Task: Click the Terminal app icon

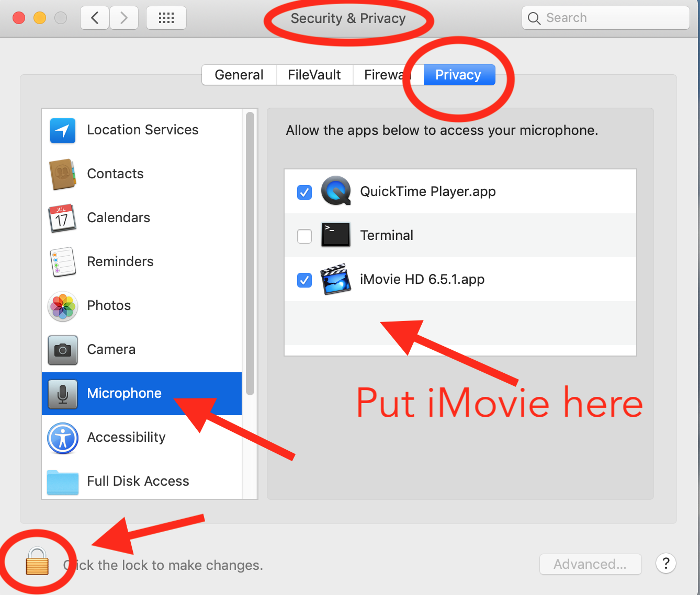Action: [336, 235]
